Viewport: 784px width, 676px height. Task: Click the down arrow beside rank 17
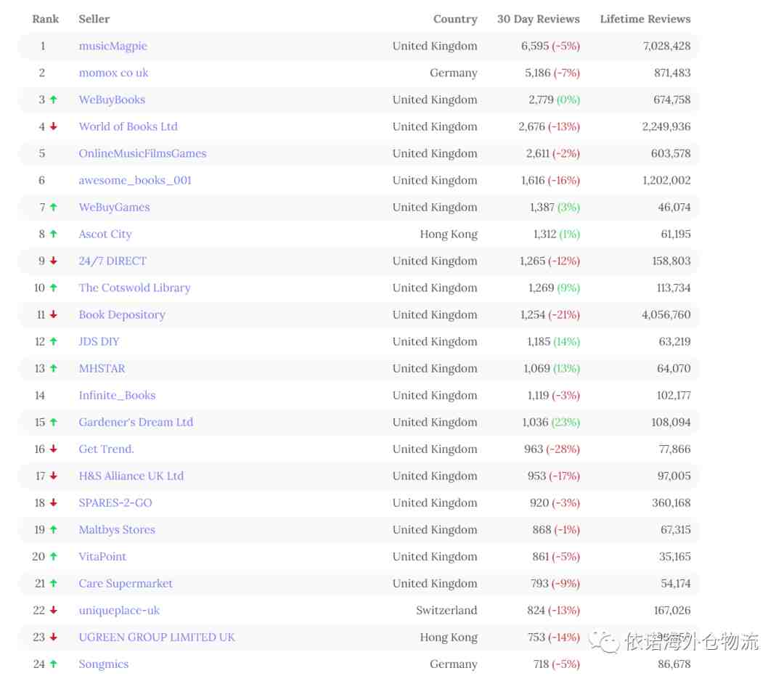54,476
